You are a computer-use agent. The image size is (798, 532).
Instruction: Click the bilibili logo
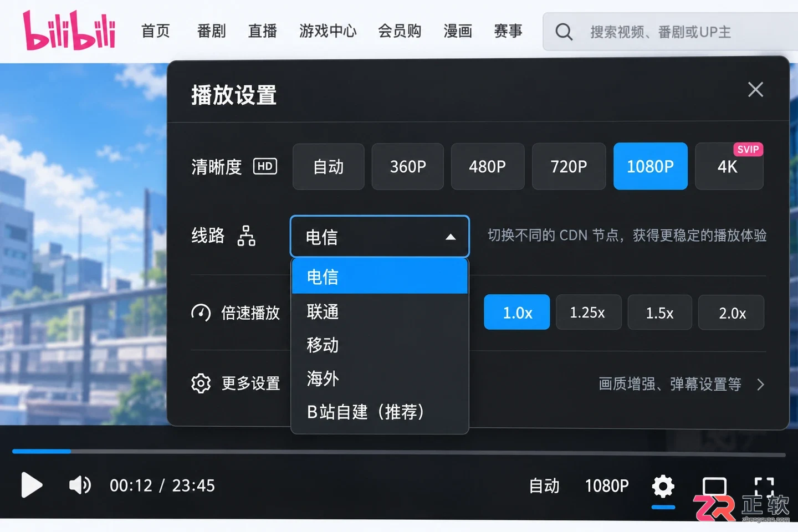click(x=69, y=30)
